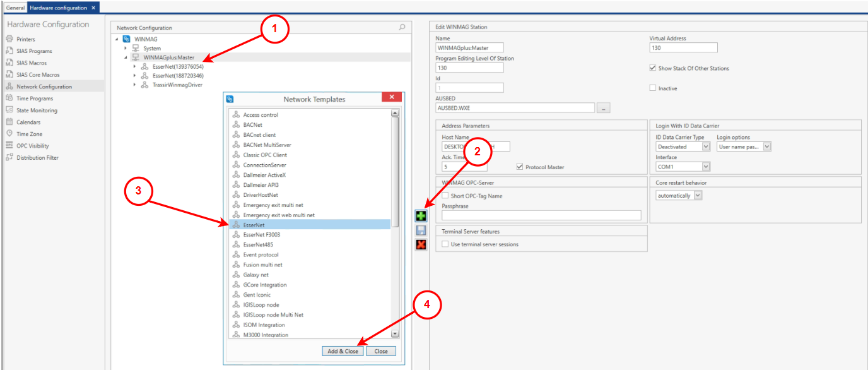The width and height of the screenshot is (868, 370).
Task: Select EsserNet(188720346) tree node
Action: [x=177, y=75]
